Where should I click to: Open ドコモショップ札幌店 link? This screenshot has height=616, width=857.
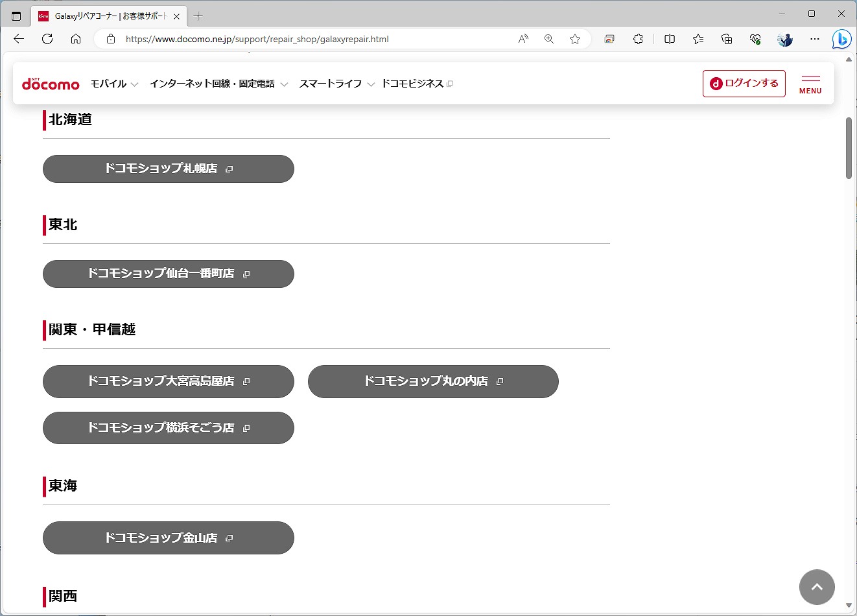[169, 169]
